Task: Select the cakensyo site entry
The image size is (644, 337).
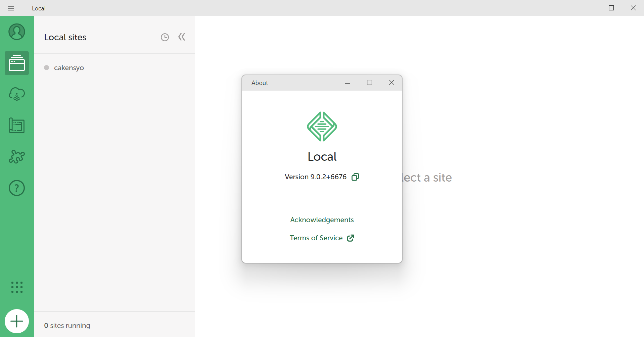Action: point(69,67)
